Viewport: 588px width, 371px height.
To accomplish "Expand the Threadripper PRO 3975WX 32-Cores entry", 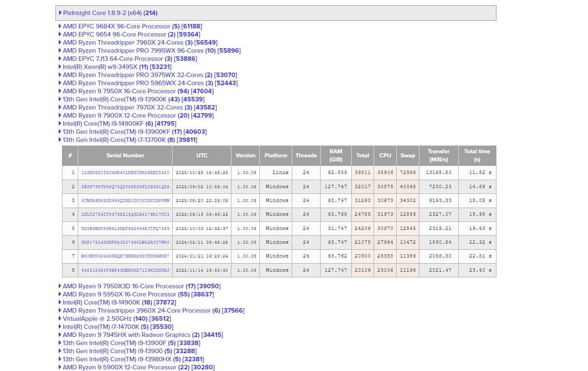I will point(148,75).
